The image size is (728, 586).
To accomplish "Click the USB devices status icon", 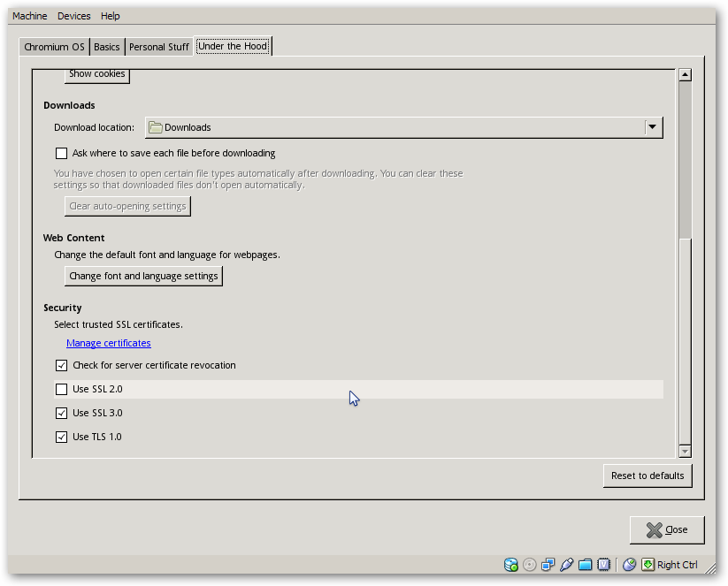I will coord(566,565).
